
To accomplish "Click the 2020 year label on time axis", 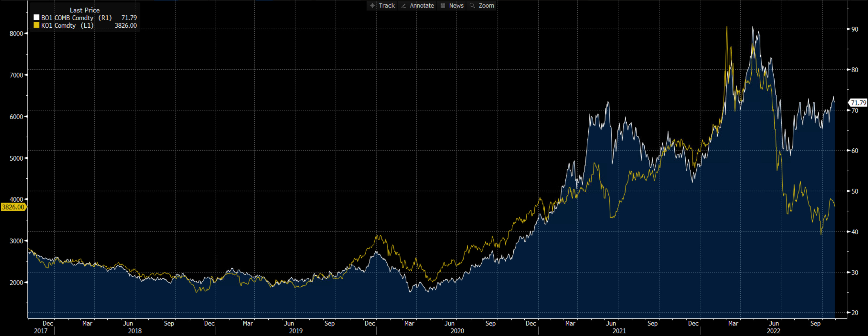I will (x=457, y=331).
